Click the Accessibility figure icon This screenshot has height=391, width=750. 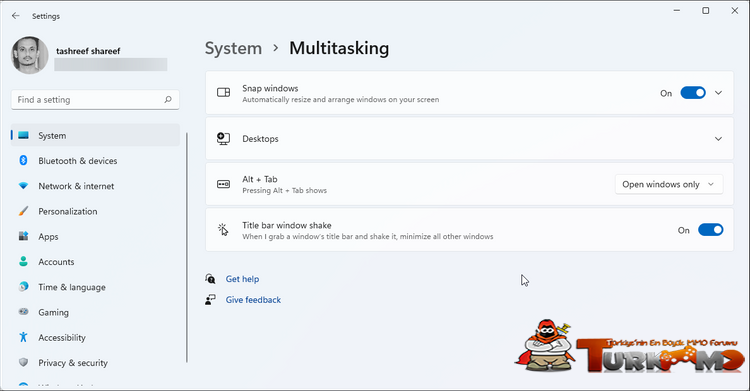coord(23,337)
